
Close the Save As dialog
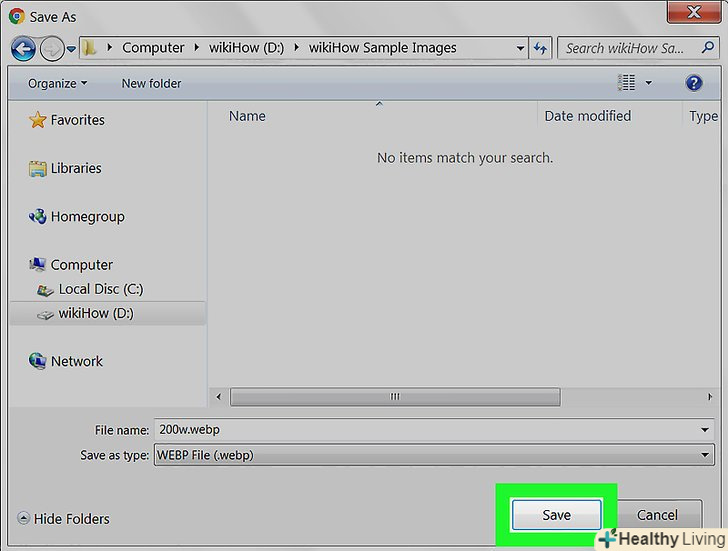point(694,12)
